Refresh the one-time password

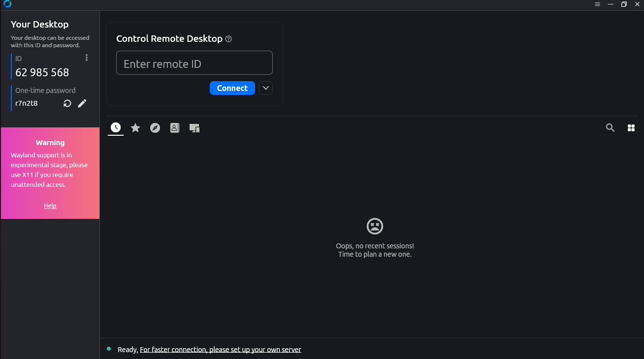point(67,103)
